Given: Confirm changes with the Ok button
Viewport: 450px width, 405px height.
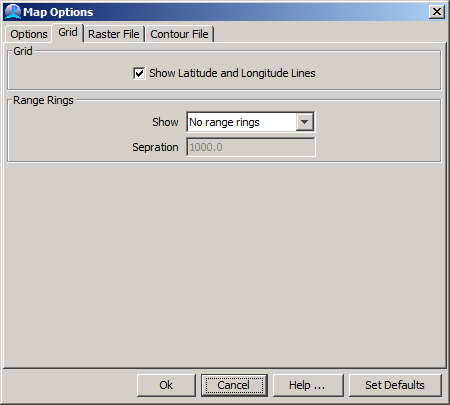Looking at the screenshot, I should [166, 385].
